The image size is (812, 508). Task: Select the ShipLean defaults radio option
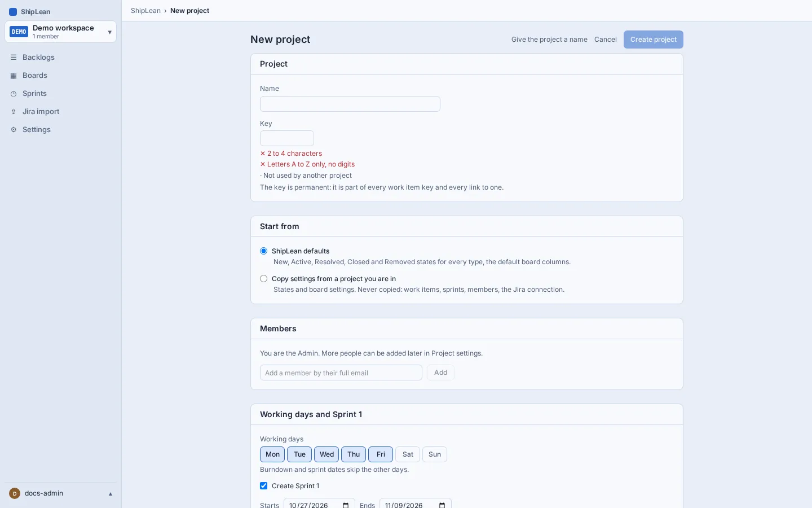coord(263,251)
